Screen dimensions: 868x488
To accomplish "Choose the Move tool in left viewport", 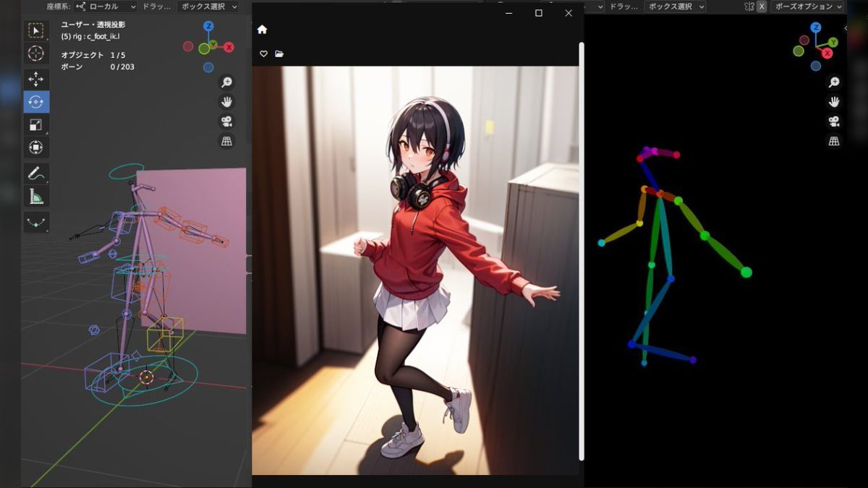I will (35, 79).
